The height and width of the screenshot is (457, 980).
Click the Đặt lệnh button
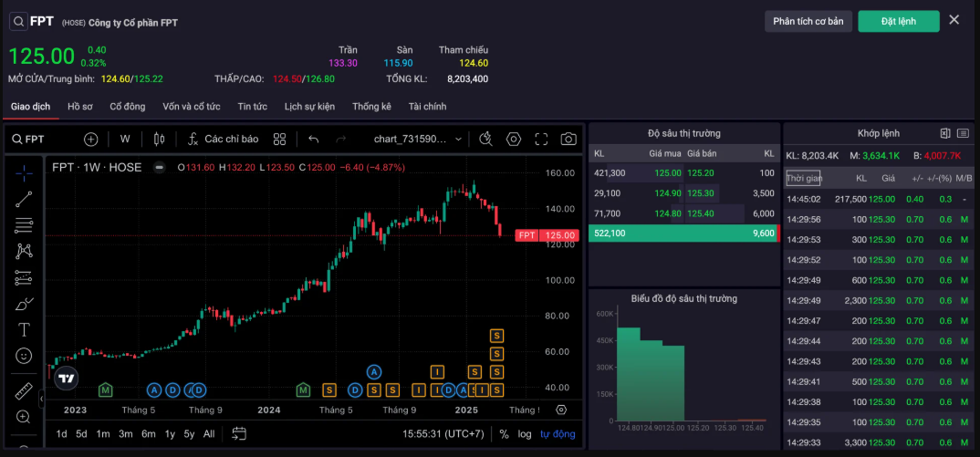(898, 21)
